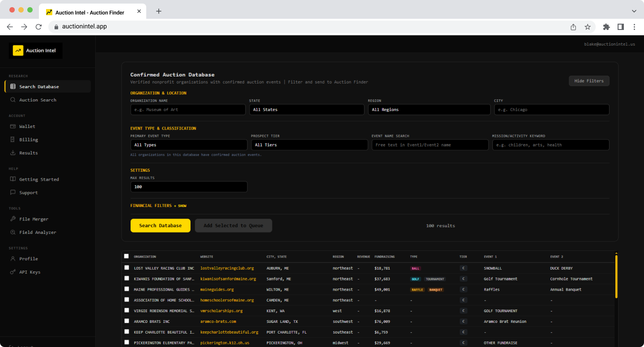The height and width of the screenshot is (347, 644).
Task: Expand Financial Filters with Show link
Action: 182,206
